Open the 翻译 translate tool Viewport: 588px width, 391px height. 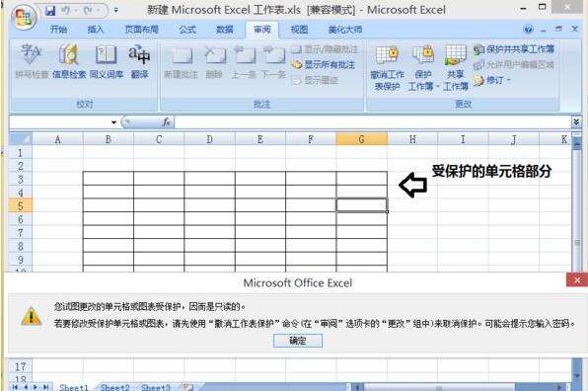point(139,61)
